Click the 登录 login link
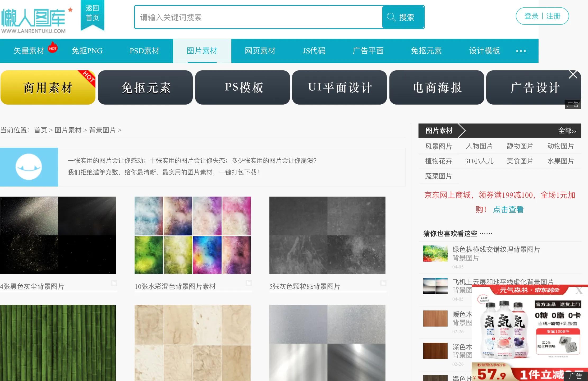Image resolution: width=588 pixels, height=381 pixels. 532,16
